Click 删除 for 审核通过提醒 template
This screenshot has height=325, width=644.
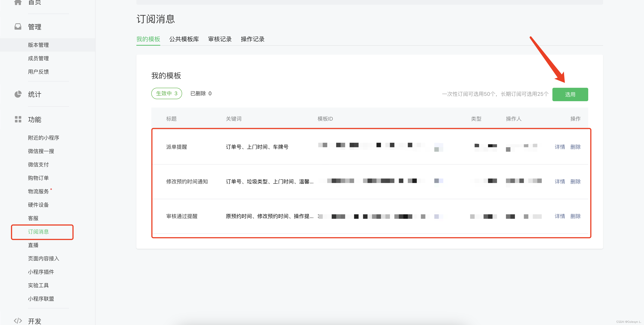(575, 216)
